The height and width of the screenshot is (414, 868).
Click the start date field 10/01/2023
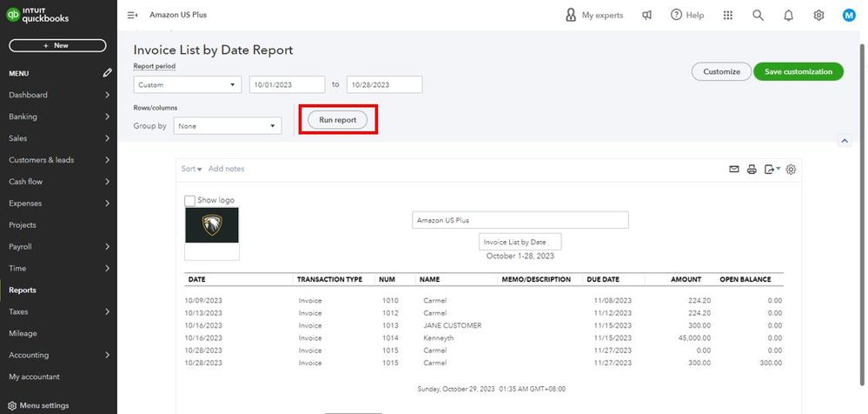click(287, 84)
